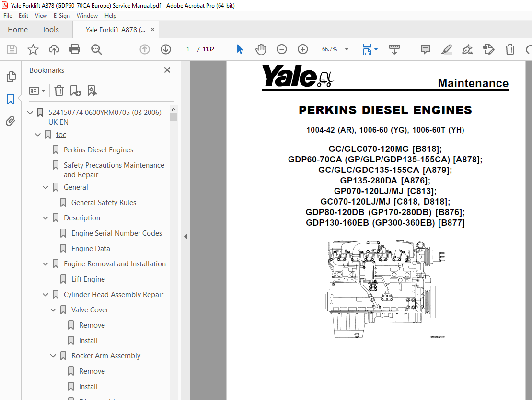The width and height of the screenshot is (532, 400).
Task: Switch to the Home tab
Action: [18, 30]
